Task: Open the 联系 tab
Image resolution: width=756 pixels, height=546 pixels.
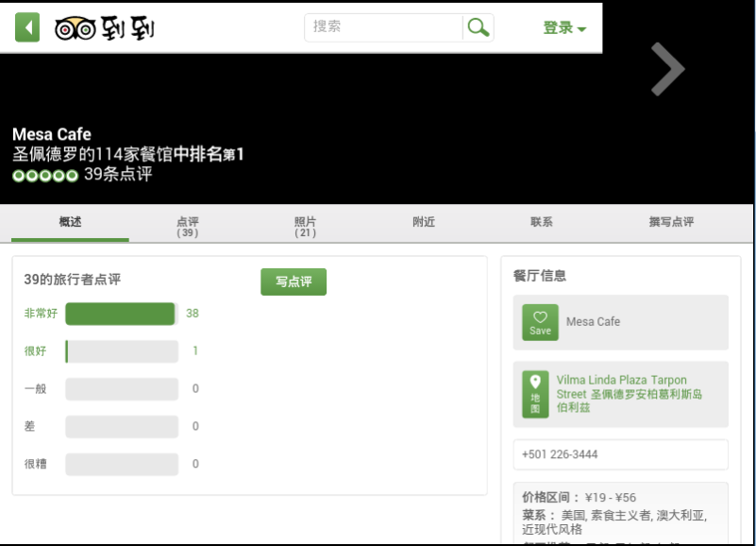Action: 542,222
